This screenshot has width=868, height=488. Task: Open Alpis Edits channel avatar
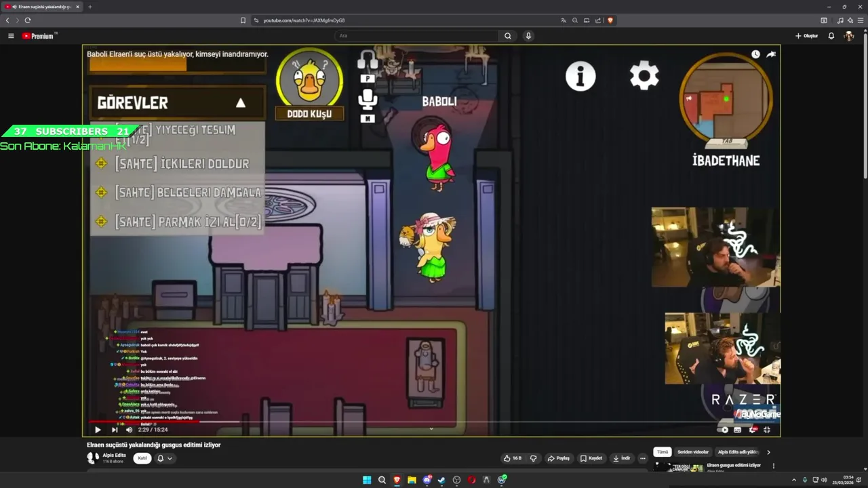(93, 457)
